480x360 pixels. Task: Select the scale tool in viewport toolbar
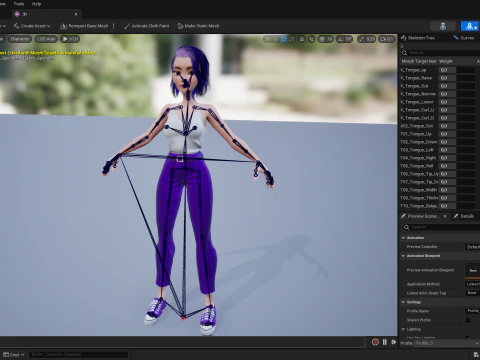(x=292, y=39)
